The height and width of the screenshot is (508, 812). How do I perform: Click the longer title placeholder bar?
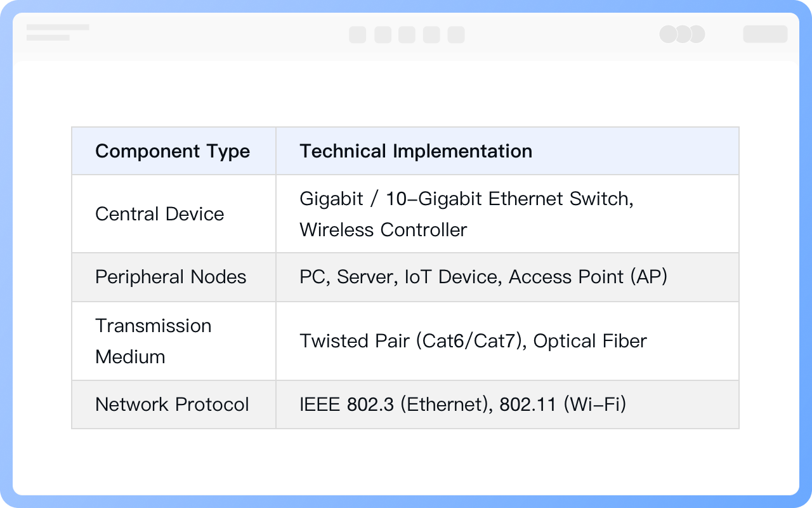(x=58, y=28)
